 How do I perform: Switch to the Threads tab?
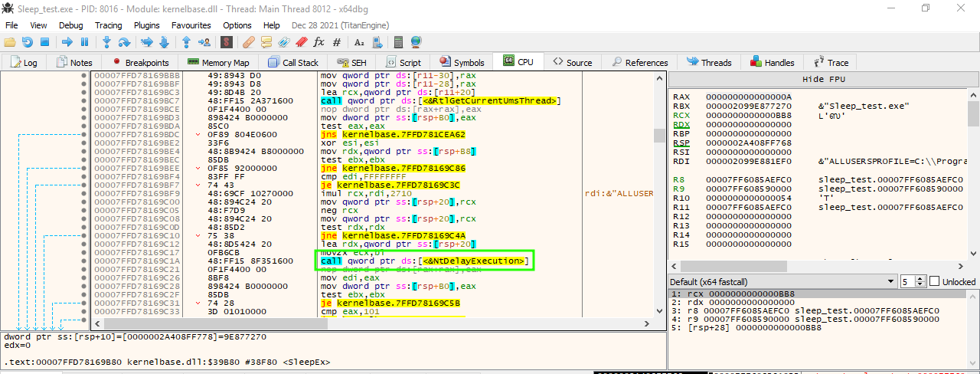pyautogui.click(x=709, y=63)
